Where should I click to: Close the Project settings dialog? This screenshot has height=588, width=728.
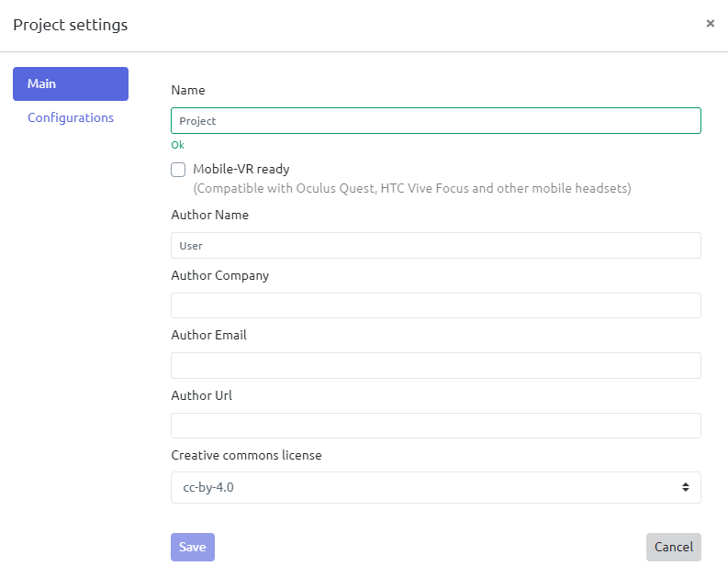coord(710,24)
